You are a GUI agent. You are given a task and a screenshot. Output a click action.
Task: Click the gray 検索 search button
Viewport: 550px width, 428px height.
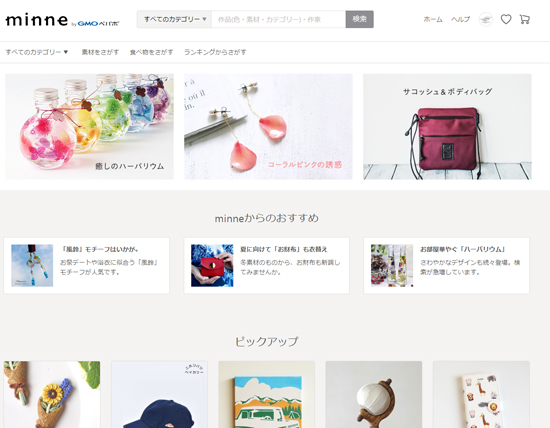click(360, 19)
